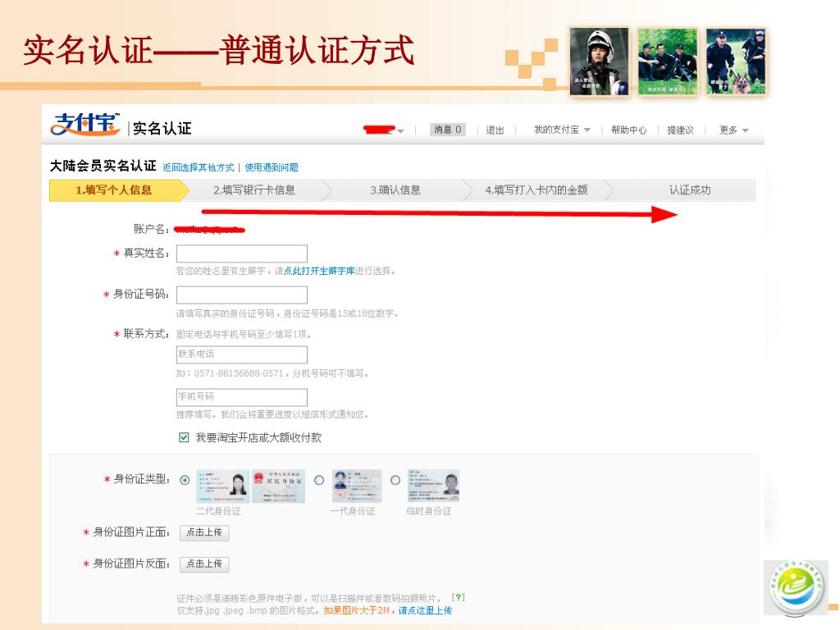Select the 二代身份证 radio button
This screenshot has width=840, height=630.
185,480
